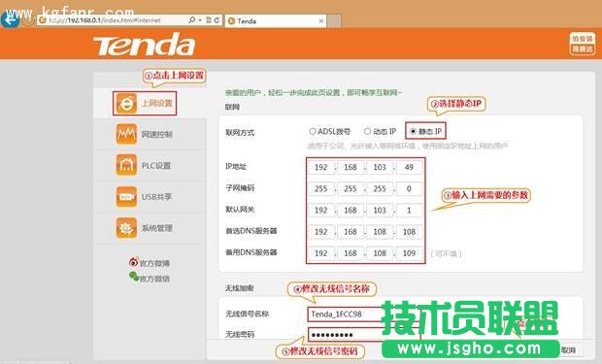Click the 无线信号名称 label
602x364 pixels.
(x=247, y=314)
